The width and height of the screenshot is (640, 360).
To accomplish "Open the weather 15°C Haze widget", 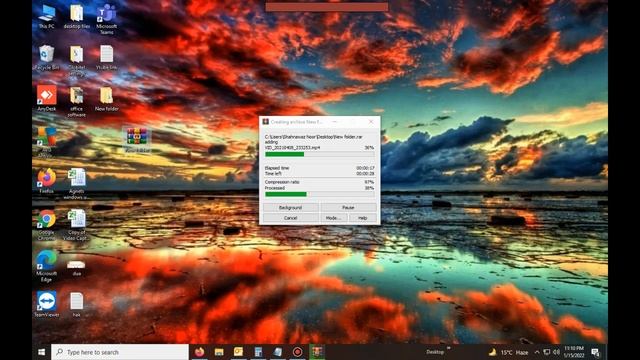I will tap(508, 352).
